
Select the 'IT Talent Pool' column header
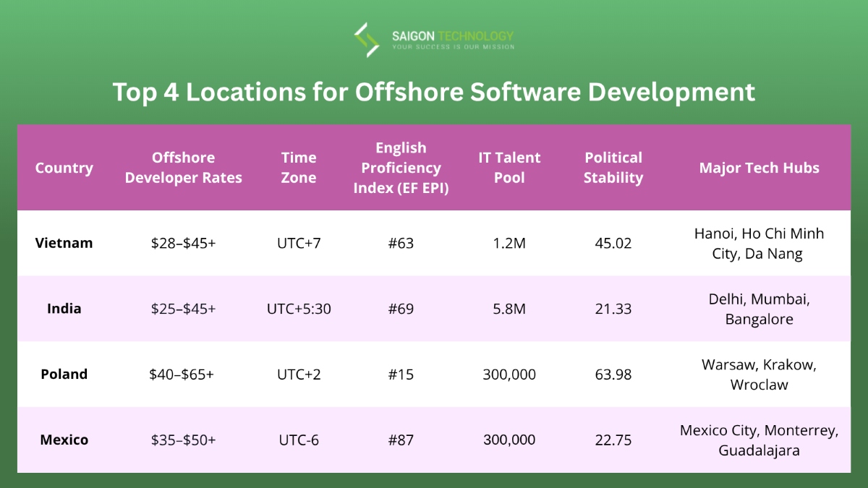click(x=509, y=168)
